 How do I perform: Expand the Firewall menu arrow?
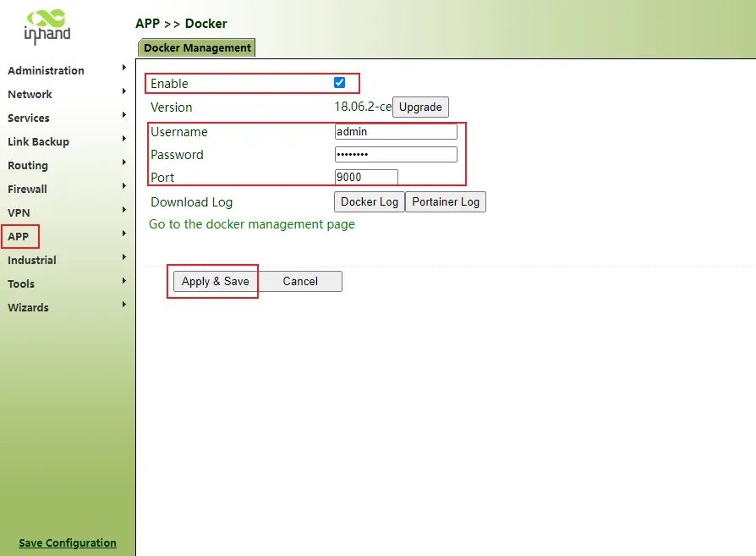124,186
